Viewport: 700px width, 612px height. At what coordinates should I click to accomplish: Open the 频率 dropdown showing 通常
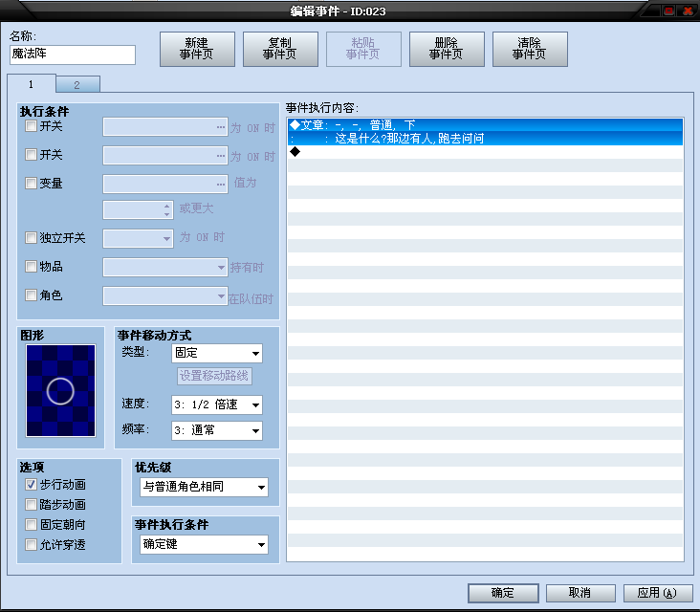tap(217, 430)
